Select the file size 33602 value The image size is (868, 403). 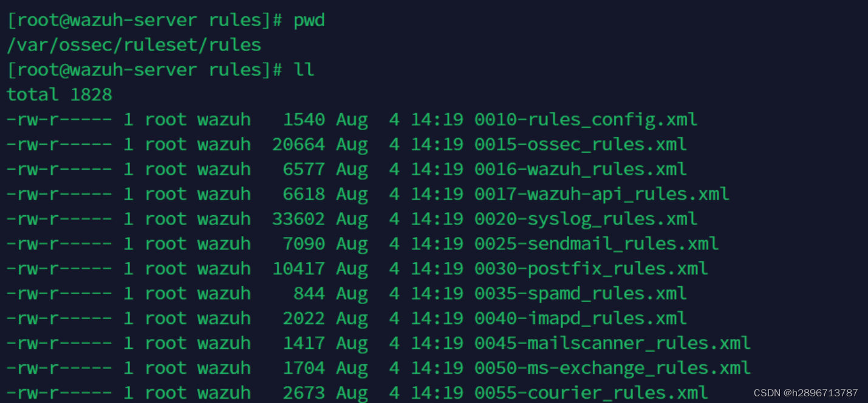298,219
